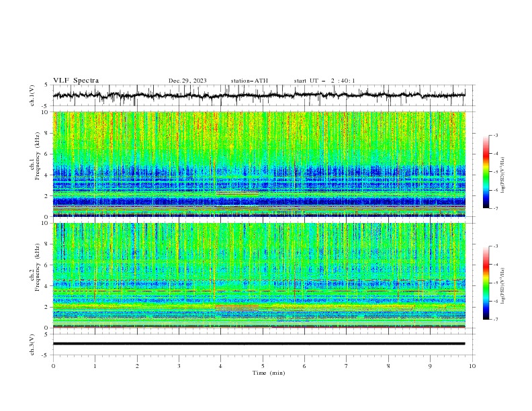Click the ch.1 colorbar 'log(PSD)(V²/Hz)' label
The height and width of the screenshot is (411, 532).
[x=503, y=175]
